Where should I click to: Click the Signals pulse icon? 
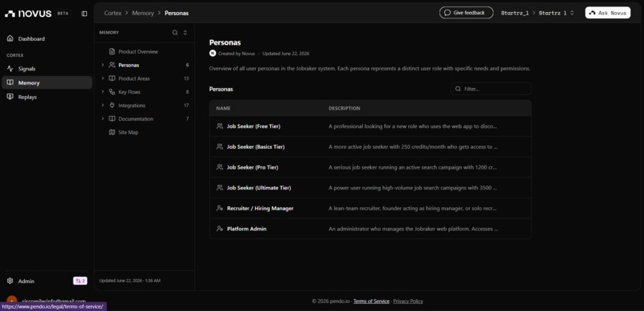pos(10,69)
